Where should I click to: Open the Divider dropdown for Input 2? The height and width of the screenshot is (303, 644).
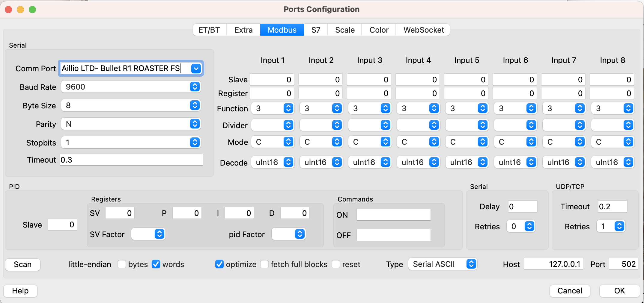337,125
